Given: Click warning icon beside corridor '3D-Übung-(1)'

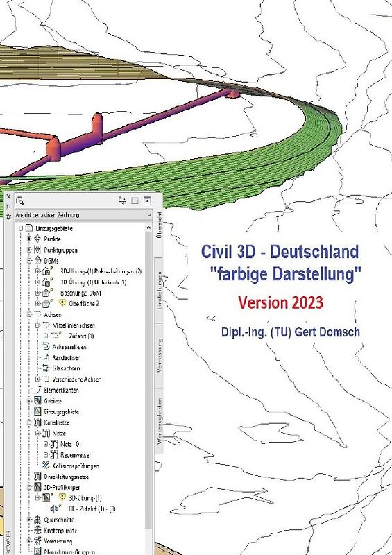Looking at the screenshot, I should (x=62, y=497).
